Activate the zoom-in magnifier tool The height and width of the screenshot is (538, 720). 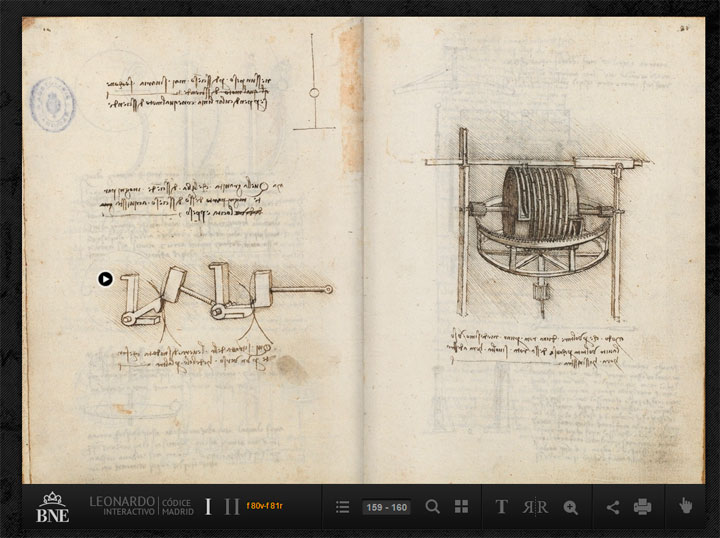click(570, 507)
